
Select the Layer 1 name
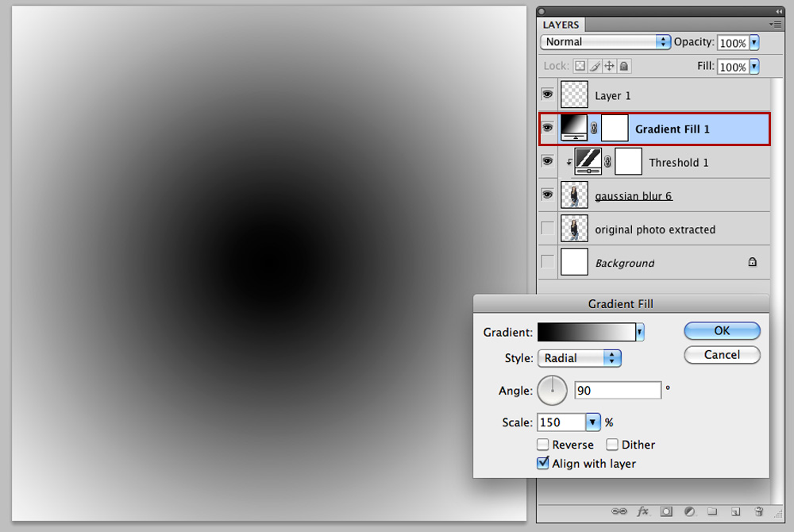613,95
